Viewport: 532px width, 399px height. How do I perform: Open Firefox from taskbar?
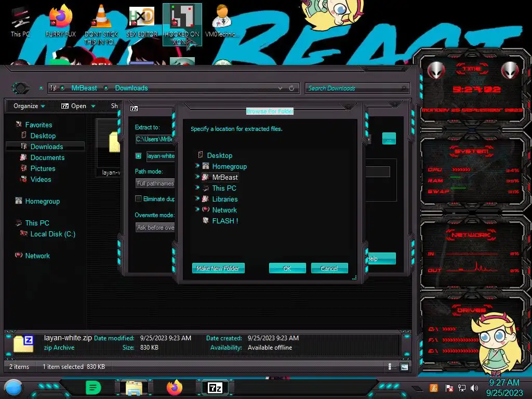pos(175,388)
